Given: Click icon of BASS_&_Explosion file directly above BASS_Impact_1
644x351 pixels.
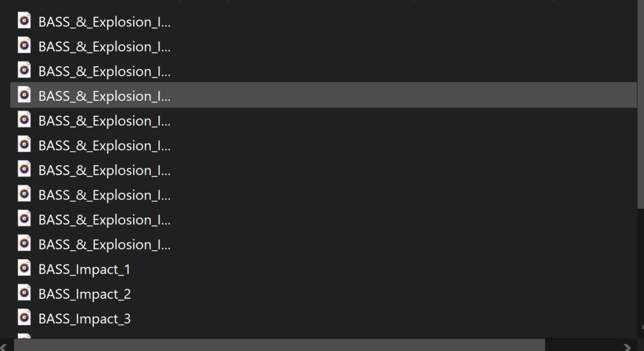Looking at the screenshot, I should tap(24, 243).
